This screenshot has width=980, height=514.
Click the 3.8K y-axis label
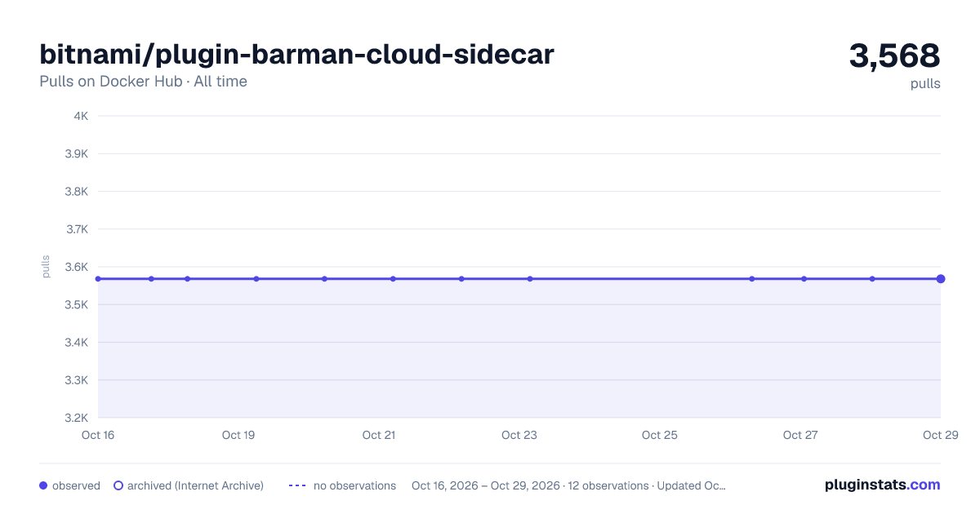point(77,192)
